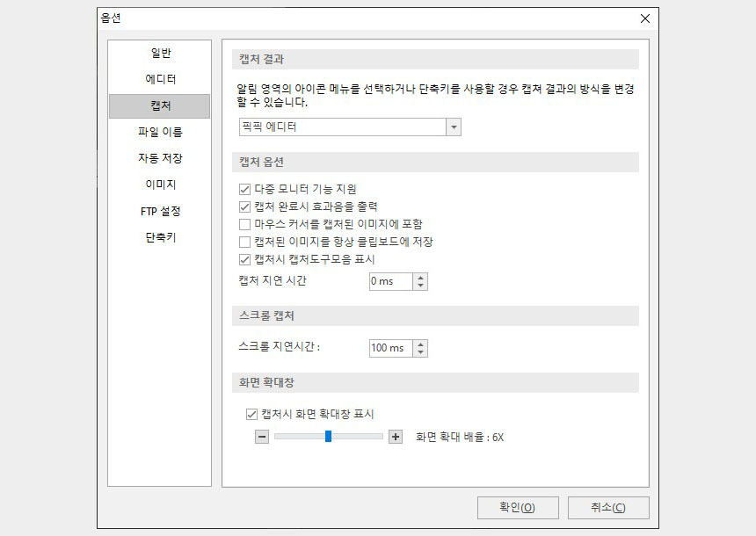Click the 스크롤 지연시간 100 ms field
Screen dimensions: 756x536
(x=391, y=348)
